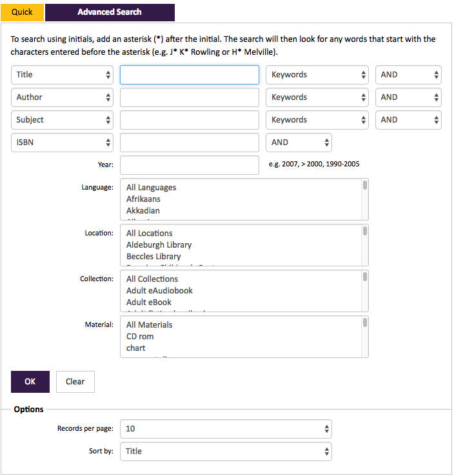Choose Adult eBook in the Collection list
This screenshot has width=454, height=476.
149,302
